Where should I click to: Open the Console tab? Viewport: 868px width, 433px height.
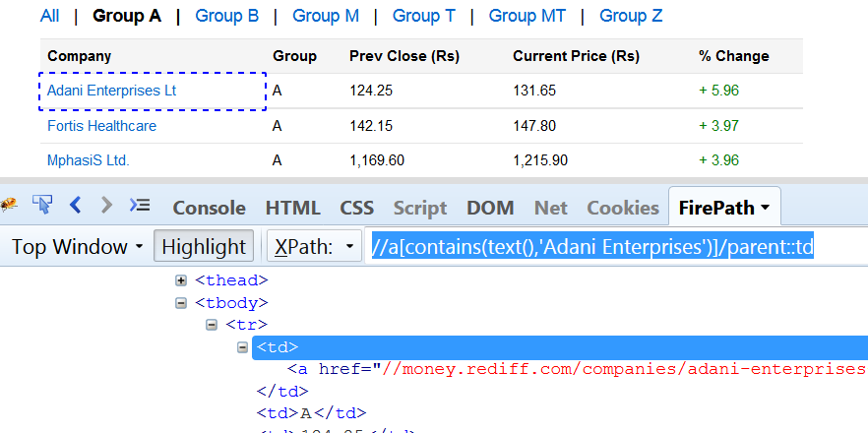click(210, 209)
